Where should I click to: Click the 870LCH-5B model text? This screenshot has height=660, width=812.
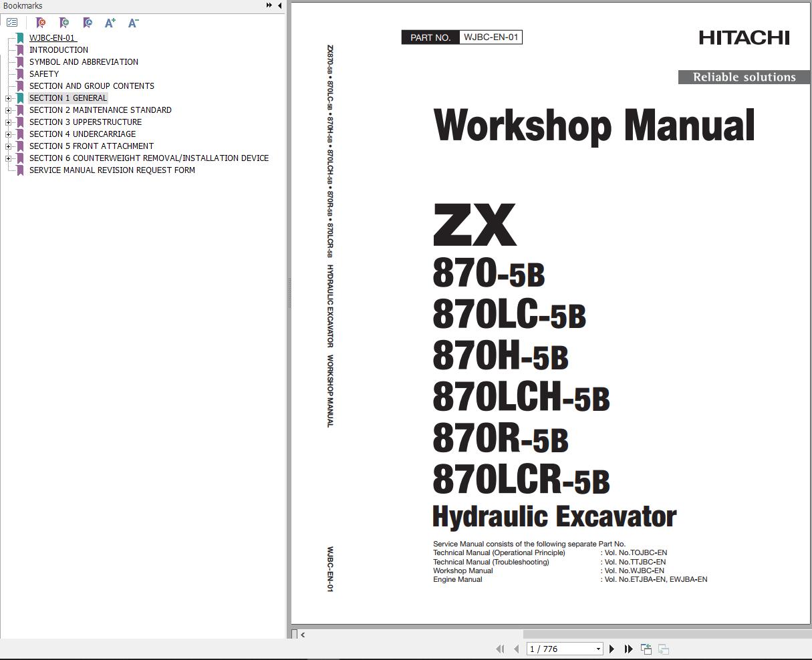[x=521, y=397]
